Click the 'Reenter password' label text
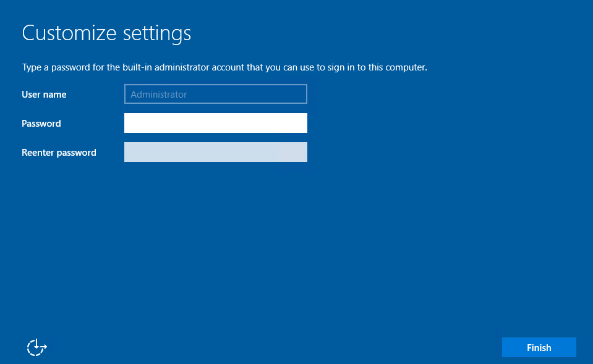593x364 pixels. click(x=59, y=153)
